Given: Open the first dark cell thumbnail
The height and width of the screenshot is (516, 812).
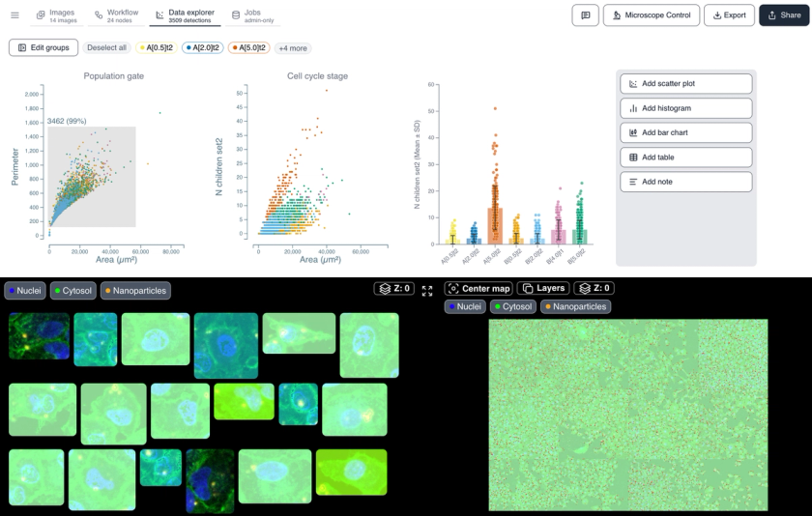Looking at the screenshot, I should coord(40,336).
